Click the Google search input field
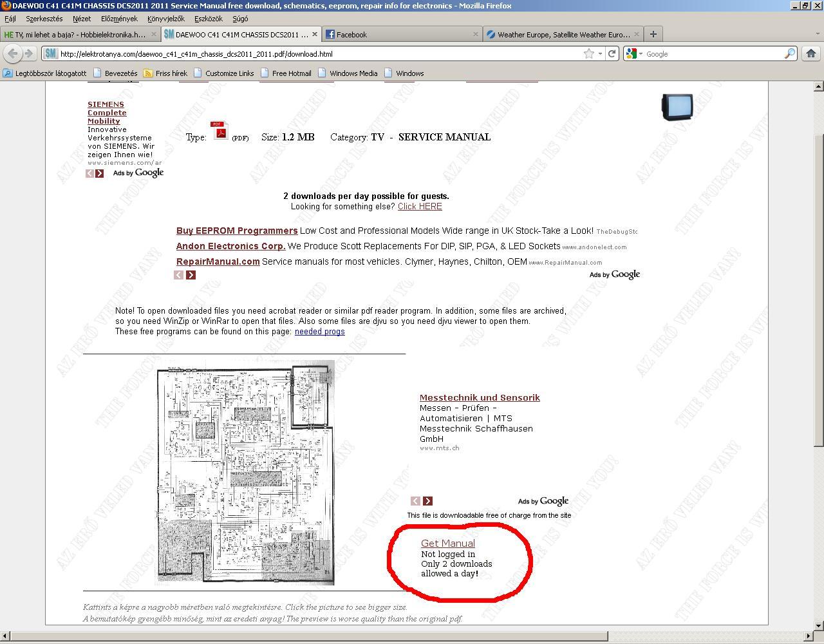The width and height of the screenshot is (824, 644). click(x=713, y=54)
